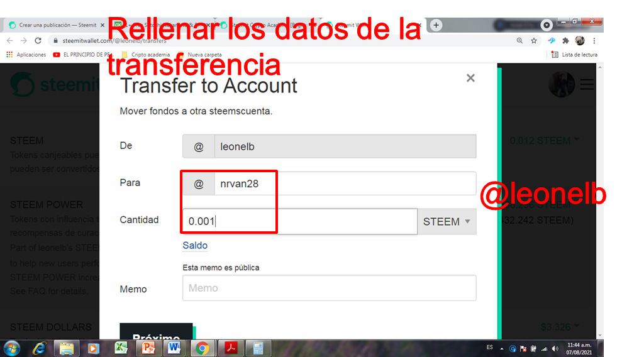644x357 pixels.
Task: Open Adobe Reader from taskbar
Action: point(230,348)
